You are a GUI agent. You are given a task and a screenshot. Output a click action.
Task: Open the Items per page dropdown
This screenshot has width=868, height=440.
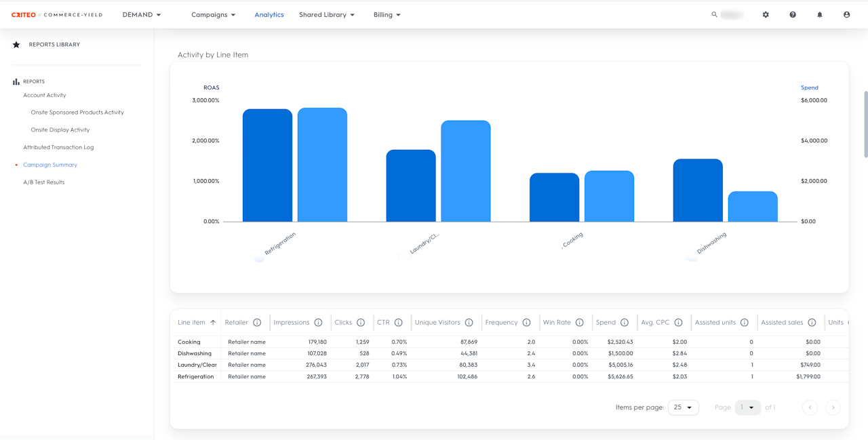click(683, 407)
